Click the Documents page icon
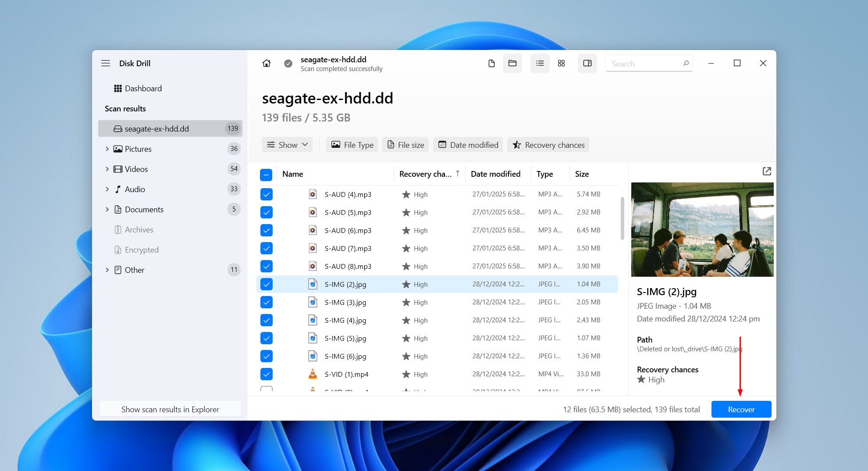 [x=118, y=210]
